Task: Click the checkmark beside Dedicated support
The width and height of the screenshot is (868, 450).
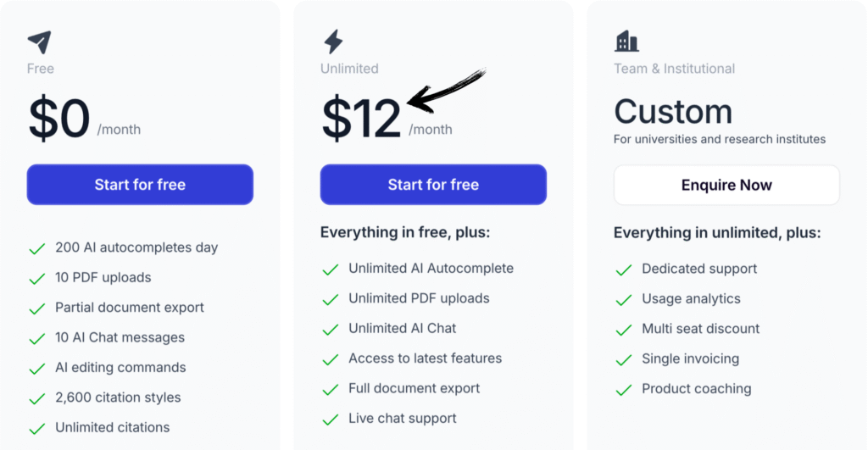Action: coord(624,269)
